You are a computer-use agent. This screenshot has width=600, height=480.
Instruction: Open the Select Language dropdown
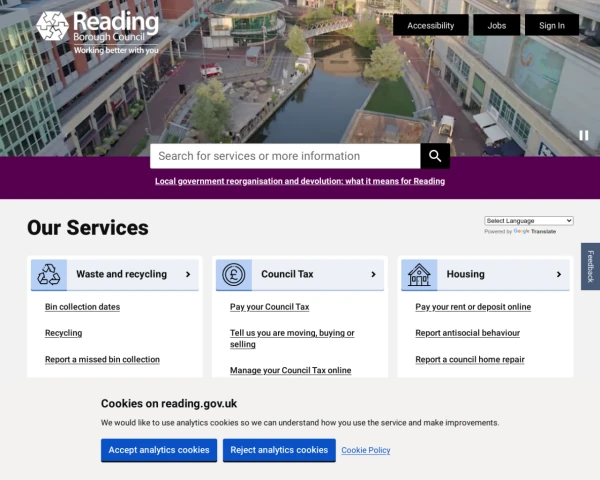click(529, 221)
